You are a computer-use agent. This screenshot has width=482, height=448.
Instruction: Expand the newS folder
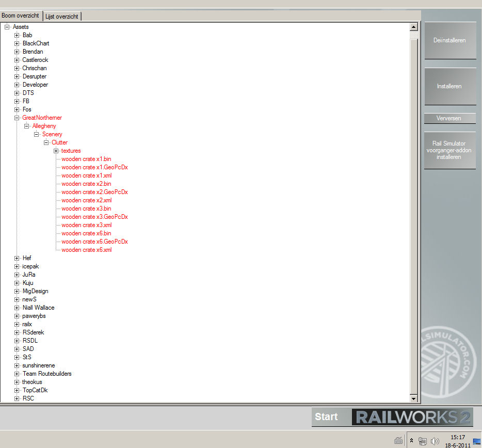pyautogui.click(x=17, y=299)
